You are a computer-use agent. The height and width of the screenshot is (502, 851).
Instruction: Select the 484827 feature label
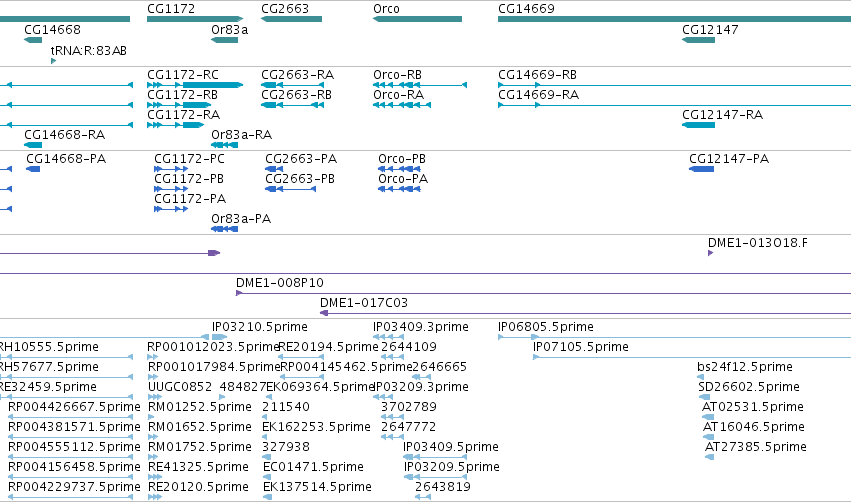tap(243, 387)
